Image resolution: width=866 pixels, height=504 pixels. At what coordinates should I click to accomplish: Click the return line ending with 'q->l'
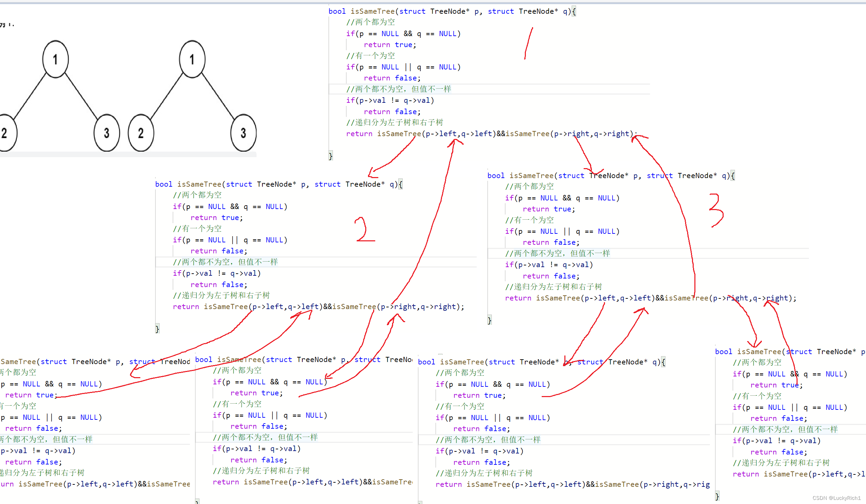(x=799, y=474)
